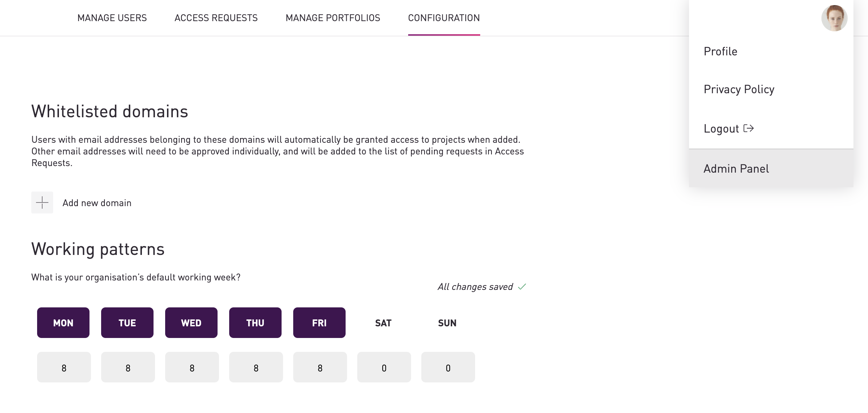Toggle Thursday working day
Image resolution: width=868 pixels, height=413 pixels.
tap(255, 323)
